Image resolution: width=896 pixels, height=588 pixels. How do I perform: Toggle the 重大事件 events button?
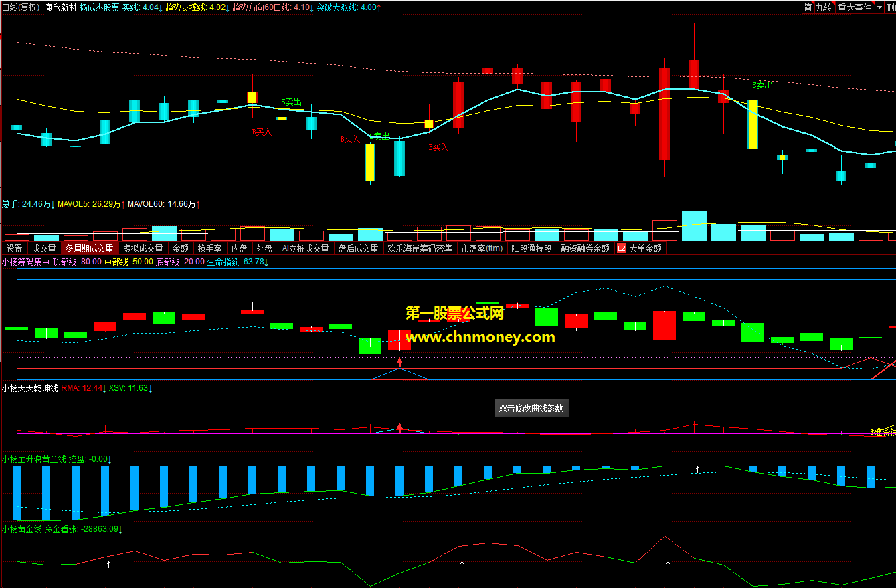[855, 7]
